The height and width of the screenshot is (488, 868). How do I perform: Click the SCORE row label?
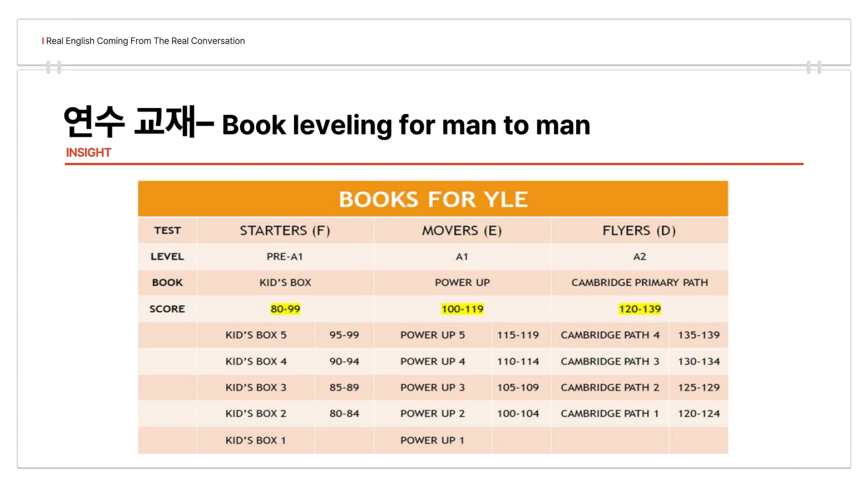click(x=167, y=309)
